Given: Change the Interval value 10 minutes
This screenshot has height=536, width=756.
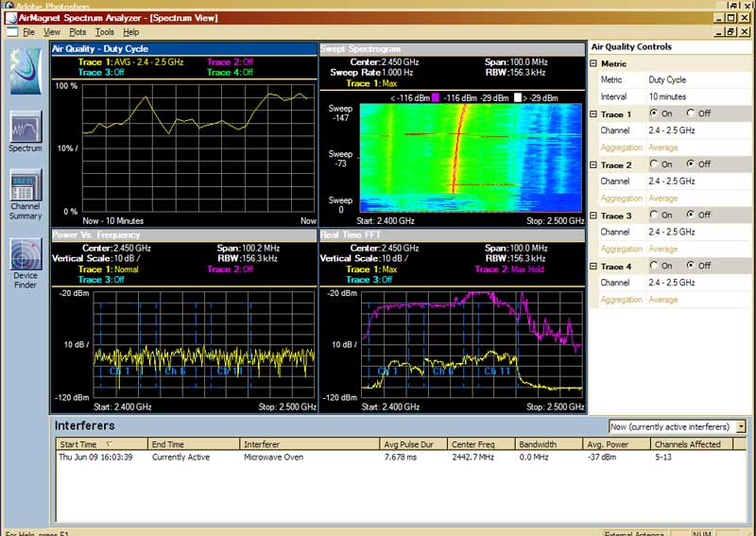Looking at the screenshot, I should click(x=698, y=96).
